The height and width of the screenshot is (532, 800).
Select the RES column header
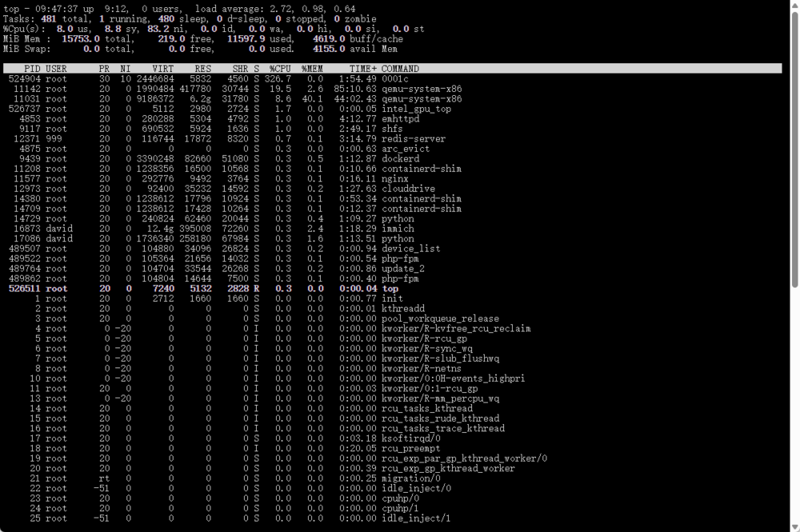[202, 68]
